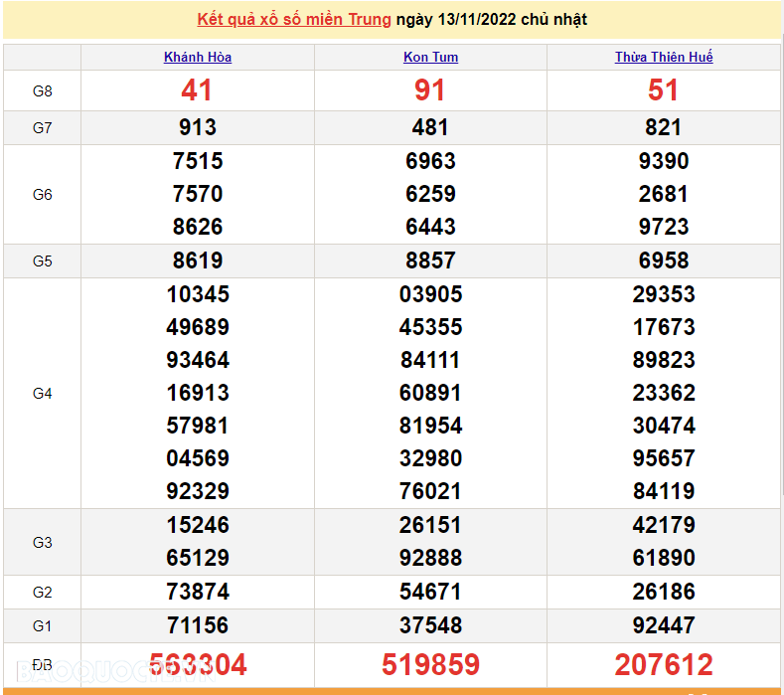Select Kon Tum G7 number 481
Image resolution: width=784 pixels, height=695 pixels.
coord(430,127)
